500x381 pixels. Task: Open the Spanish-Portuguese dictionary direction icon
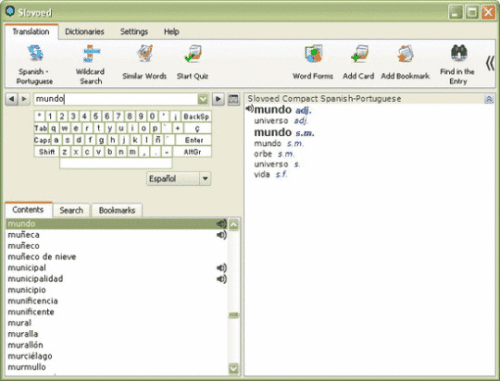click(35, 53)
